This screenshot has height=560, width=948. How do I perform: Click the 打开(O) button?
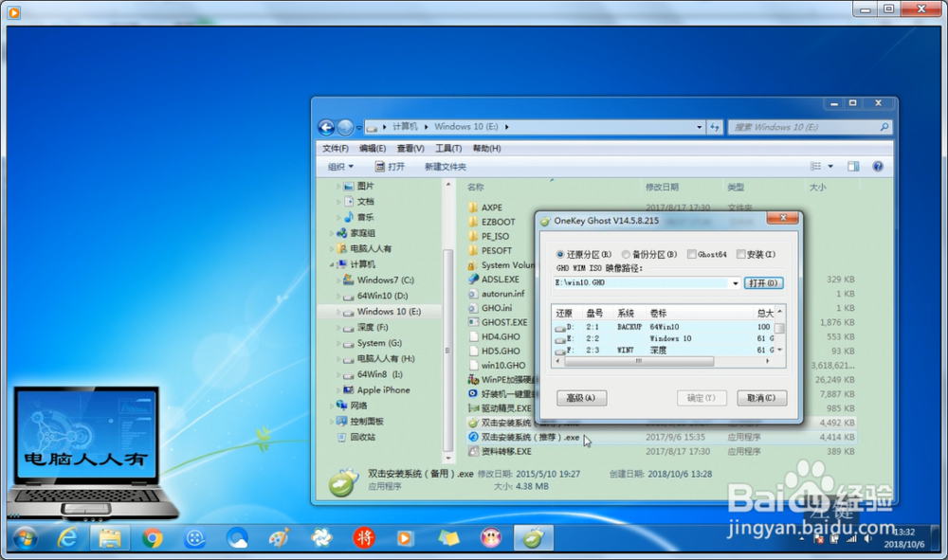coord(763,282)
